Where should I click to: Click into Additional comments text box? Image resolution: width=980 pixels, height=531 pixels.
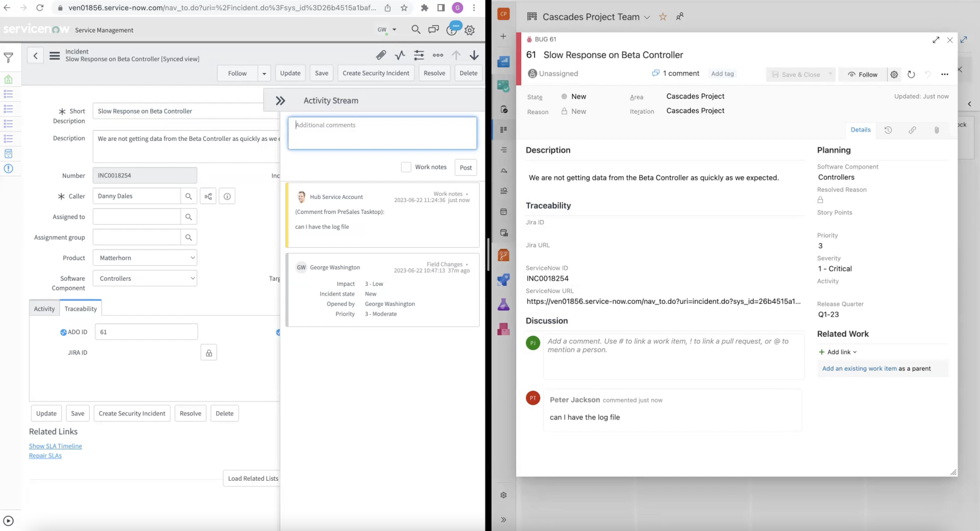click(382, 133)
